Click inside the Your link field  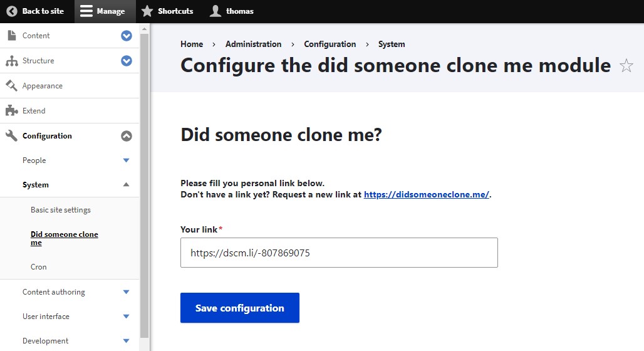339,253
